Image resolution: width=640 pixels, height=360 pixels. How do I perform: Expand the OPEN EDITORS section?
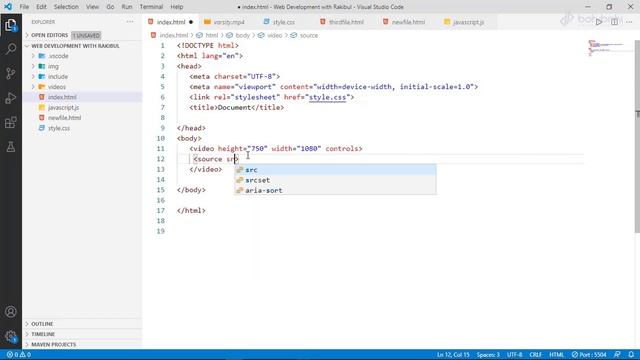pos(49,36)
